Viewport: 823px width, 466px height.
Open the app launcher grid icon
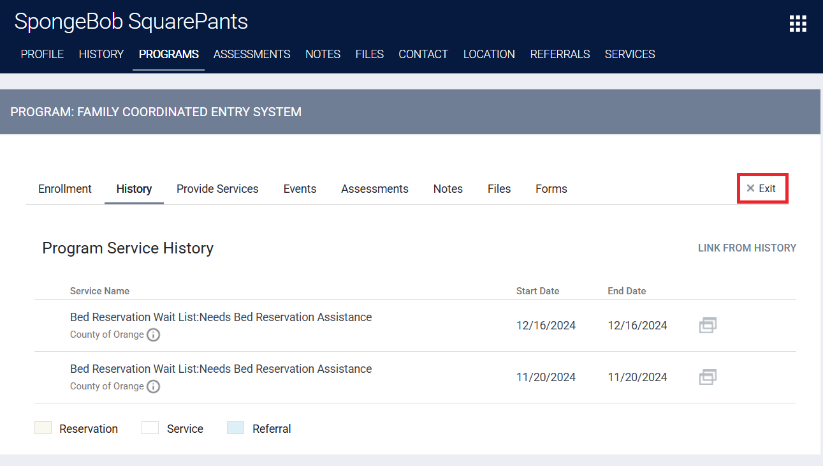[797, 24]
